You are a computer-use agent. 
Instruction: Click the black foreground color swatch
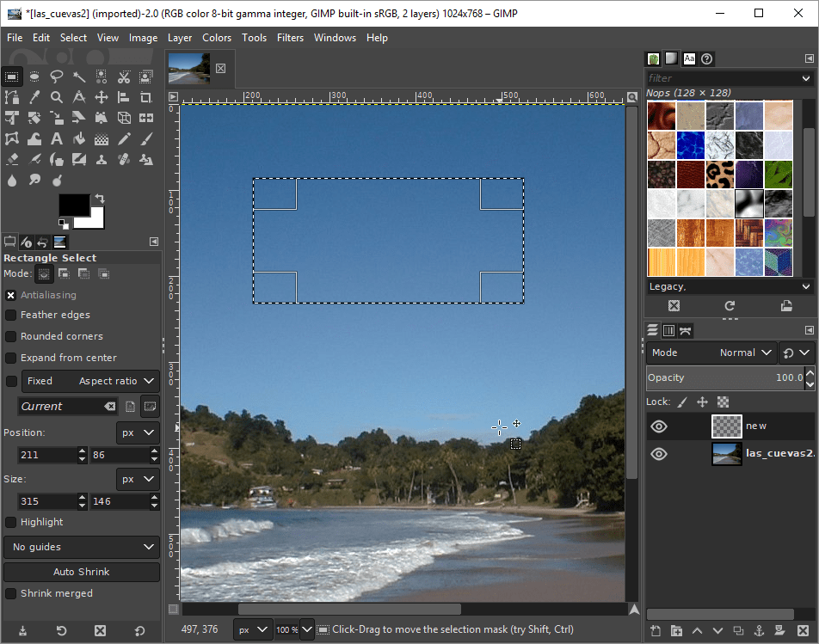pyautogui.click(x=73, y=205)
